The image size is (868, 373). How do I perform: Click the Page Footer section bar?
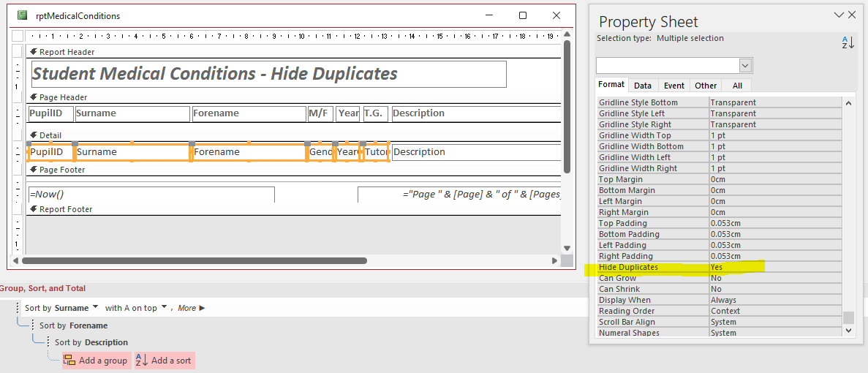tap(294, 170)
